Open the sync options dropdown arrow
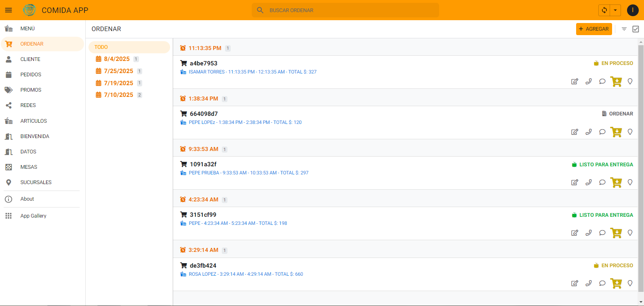644x306 pixels. [x=615, y=10]
